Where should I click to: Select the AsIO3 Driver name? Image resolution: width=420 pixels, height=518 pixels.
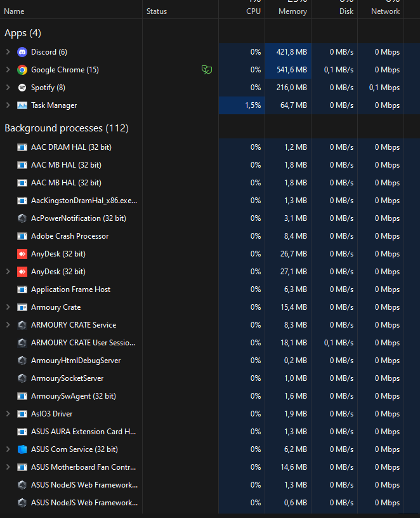(52, 414)
